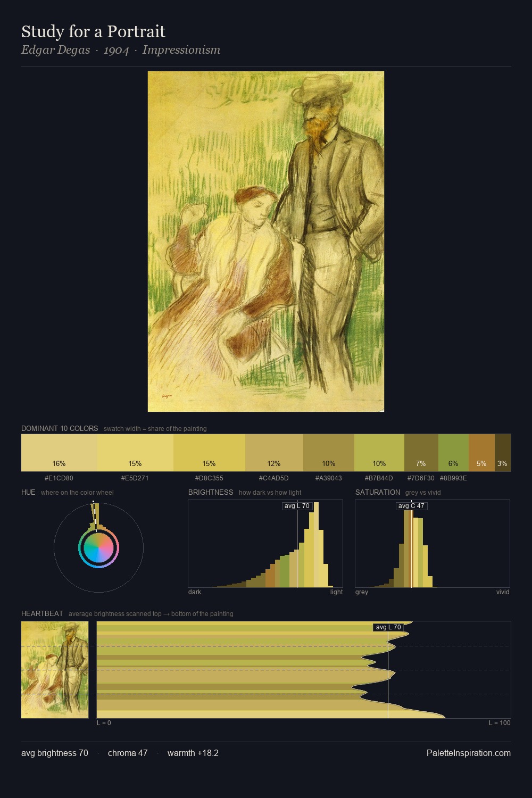Image resolution: width=532 pixels, height=798 pixels.
Task: Click the #7D6F30 swatch labeled 7%
Action: [x=421, y=453]
